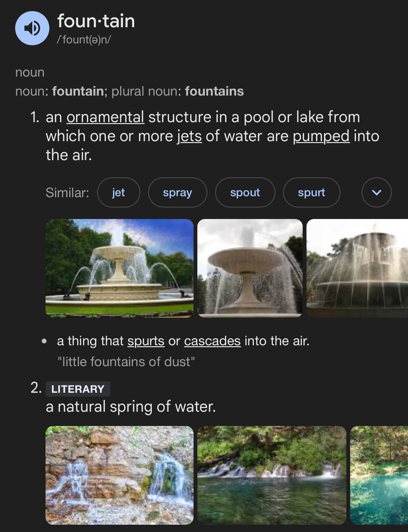Select the "spray" synonym chip
Image resolution: width=408 pixels, height=532 pixels.
177,192
